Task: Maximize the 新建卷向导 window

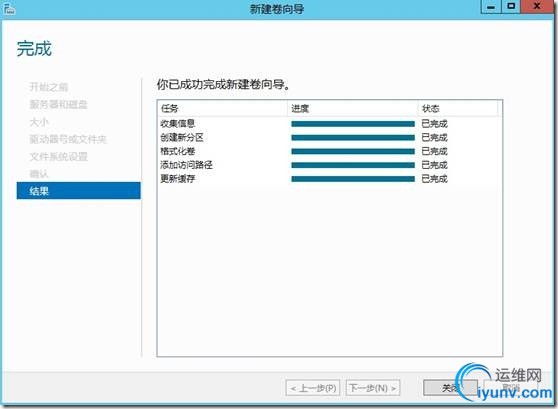Action: coord(511,7)
